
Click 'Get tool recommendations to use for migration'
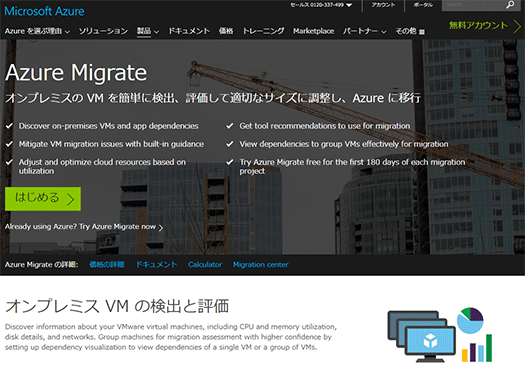click(x=324, y=126)
